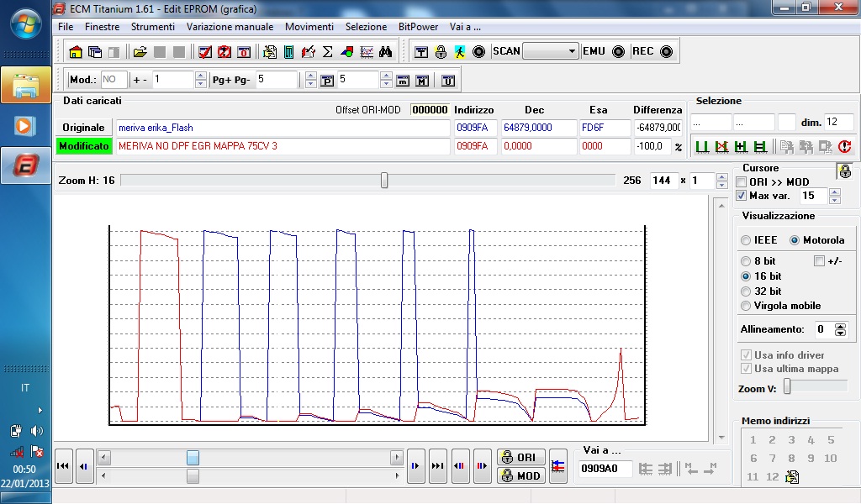Uncheck the Max var. checkbox
The height and width of the screenshot is (504, 861).
[x=742, y=196]
